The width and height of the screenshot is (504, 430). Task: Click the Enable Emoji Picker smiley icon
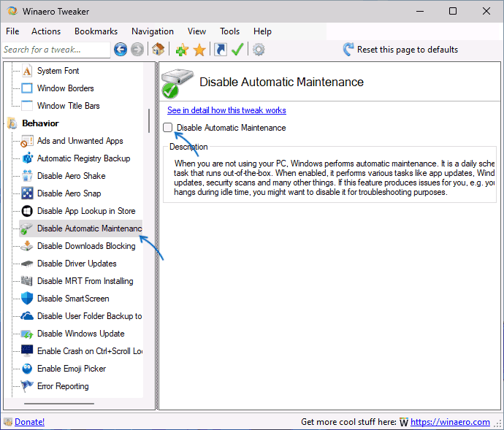(27, 369)
